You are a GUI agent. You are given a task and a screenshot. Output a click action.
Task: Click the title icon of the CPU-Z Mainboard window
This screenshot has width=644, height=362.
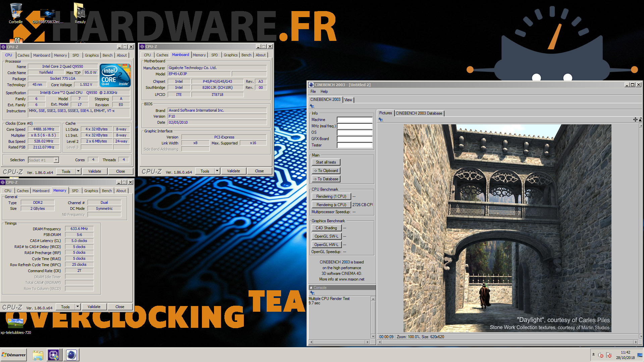[x=142, y=47]
